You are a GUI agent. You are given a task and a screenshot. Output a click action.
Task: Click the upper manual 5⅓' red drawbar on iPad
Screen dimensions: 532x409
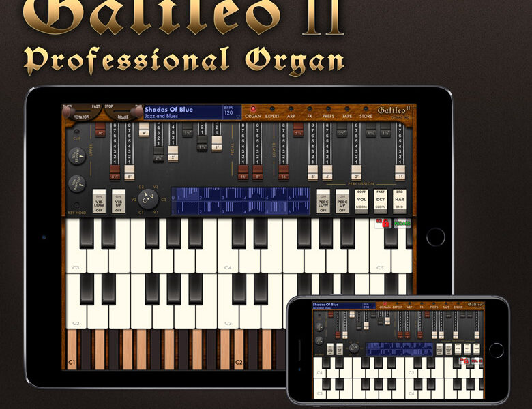coord(115,172)
